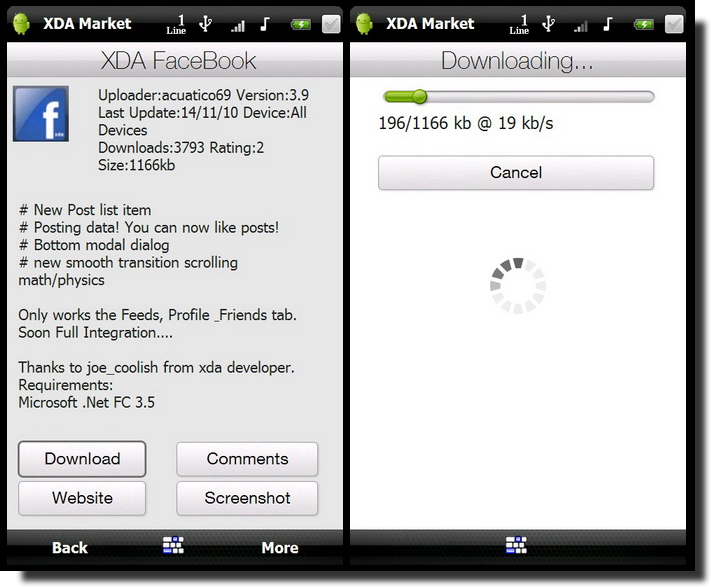The image size is (711, 587).
Task: Toggle the checkmark box on Downloading screen title bar
Action: 673,24
